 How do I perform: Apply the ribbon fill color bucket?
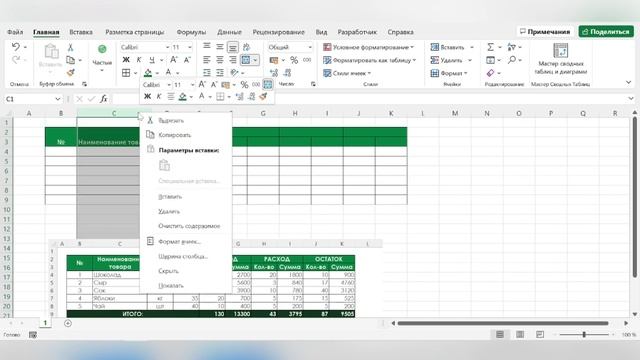pyautogui.click(x=148, y=73)
